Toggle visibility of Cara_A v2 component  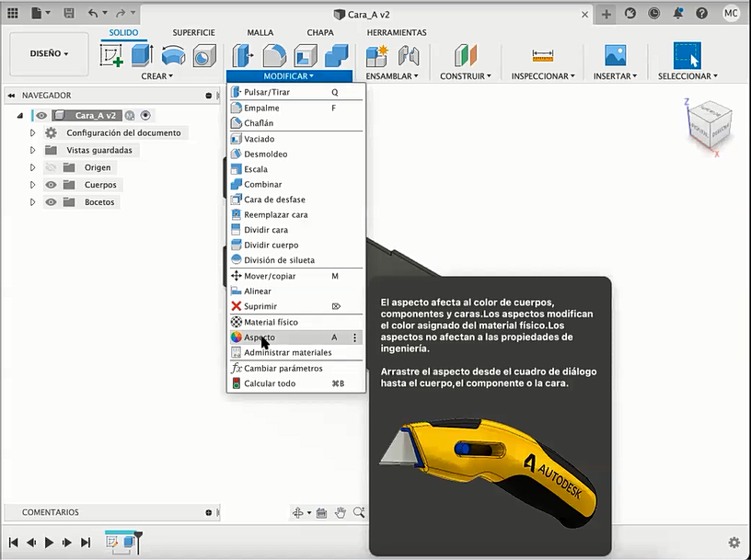click(x=41, y=115)
